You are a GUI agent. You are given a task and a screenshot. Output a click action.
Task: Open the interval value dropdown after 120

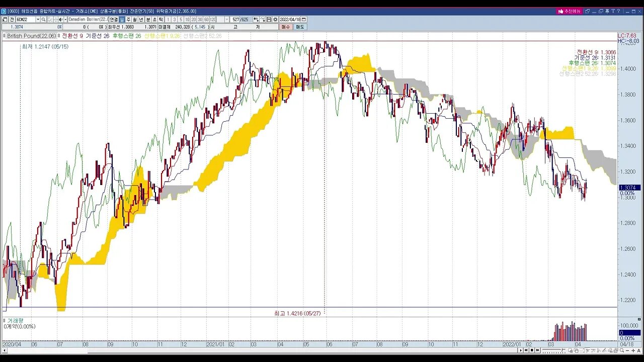click(x=227, y=20)
